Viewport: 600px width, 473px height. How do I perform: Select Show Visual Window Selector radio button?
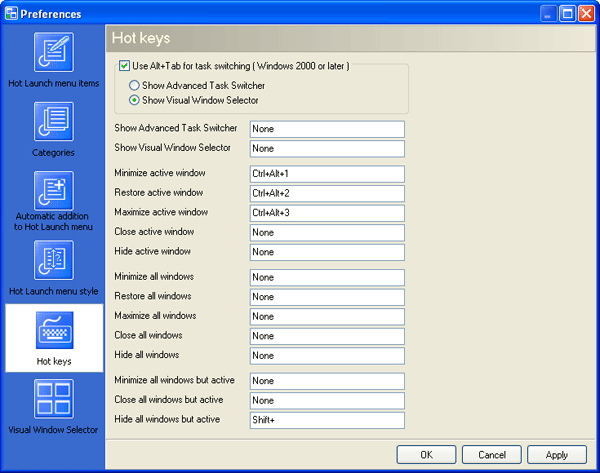pos(134,100)
